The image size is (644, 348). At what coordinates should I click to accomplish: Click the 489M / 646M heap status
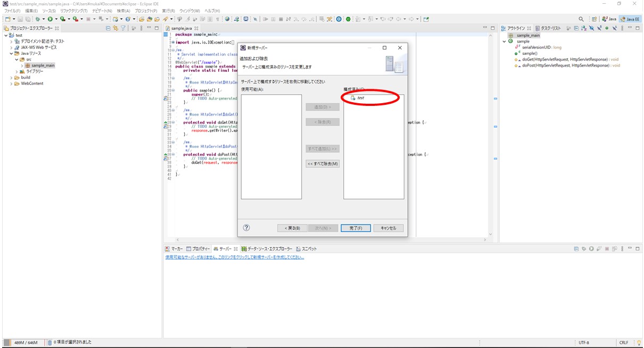[25, 342]
